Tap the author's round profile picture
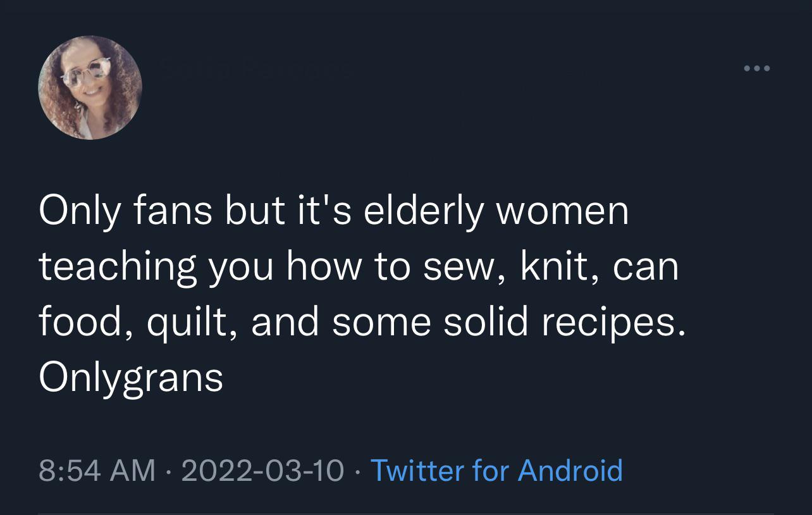 click(90, 87)
